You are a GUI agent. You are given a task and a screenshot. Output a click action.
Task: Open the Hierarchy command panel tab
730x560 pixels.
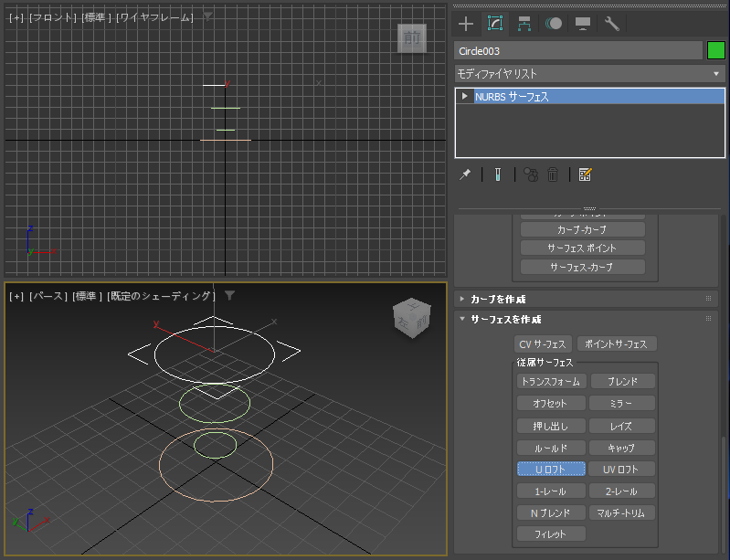click(524, 24)
